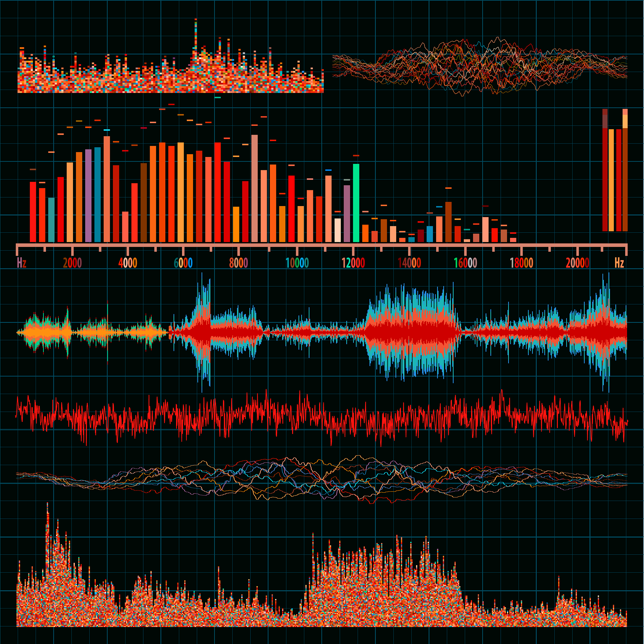Select the 6000 Hz axis label
Image resolution: width=644 pixels, height=644 pixels.
click(183, 263)
